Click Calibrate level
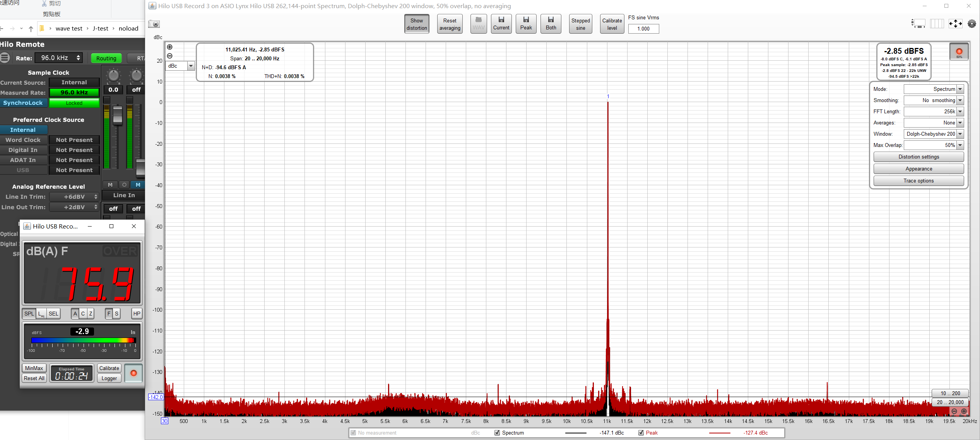The image size is (980, 440). coord(612,24)
